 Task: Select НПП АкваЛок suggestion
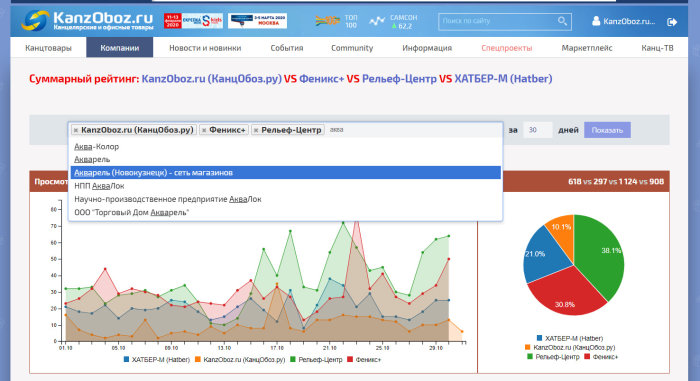point(286,186)
